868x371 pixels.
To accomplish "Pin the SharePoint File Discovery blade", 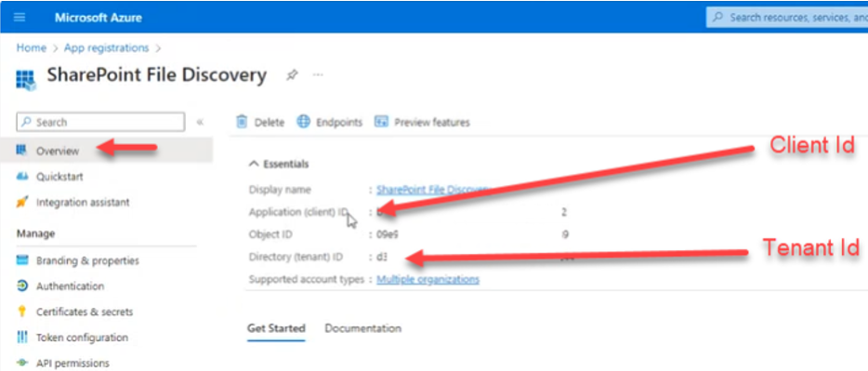I will [x=292, y=75].
